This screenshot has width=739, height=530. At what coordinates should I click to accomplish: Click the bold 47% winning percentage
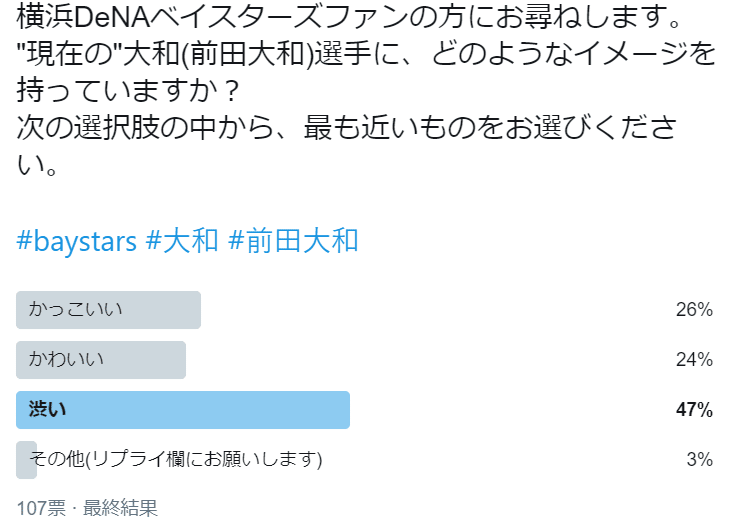click(694, 409)
